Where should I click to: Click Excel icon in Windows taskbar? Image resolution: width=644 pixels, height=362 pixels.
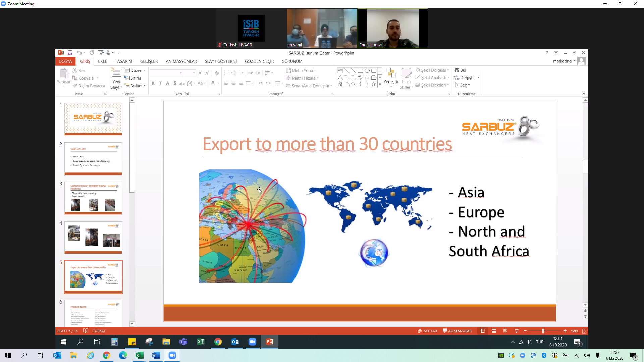(x=140, y=355)
